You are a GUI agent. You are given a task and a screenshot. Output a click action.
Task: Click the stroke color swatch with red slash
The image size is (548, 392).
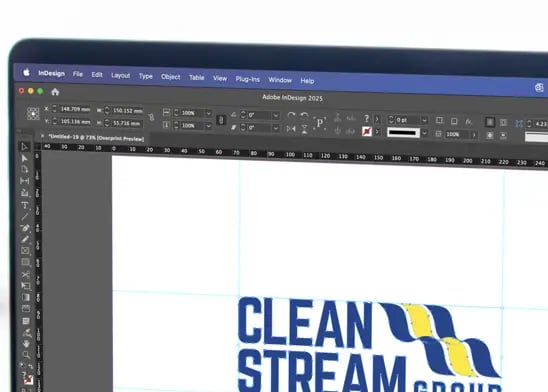pyautogui.click(x=367, y=131)
